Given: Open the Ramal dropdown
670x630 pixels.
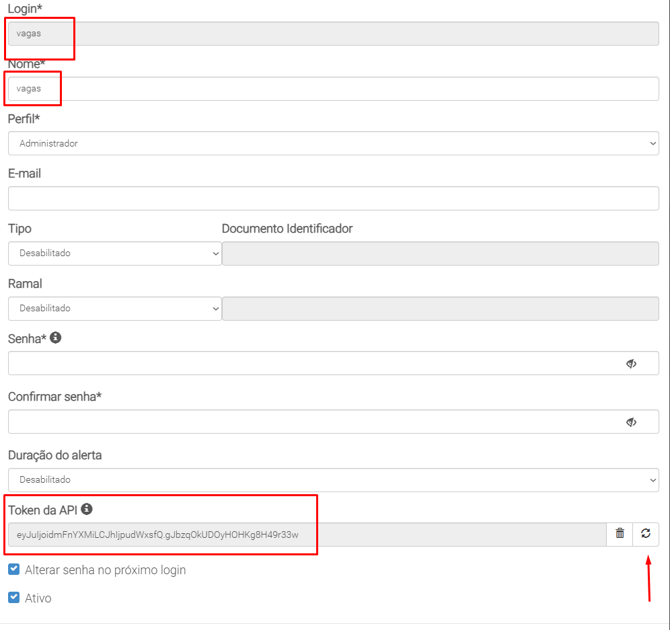Looking at the screenshot, I should click(115, 308).
